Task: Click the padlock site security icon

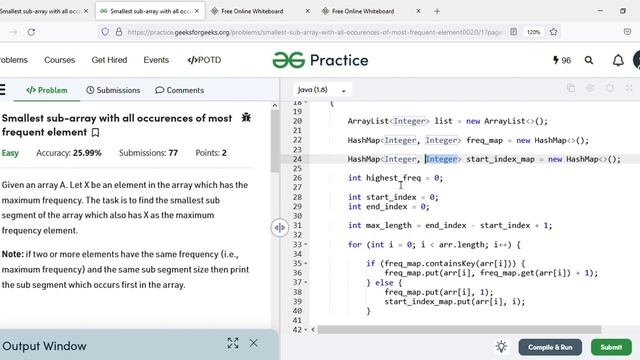Action: click(119, 32)
